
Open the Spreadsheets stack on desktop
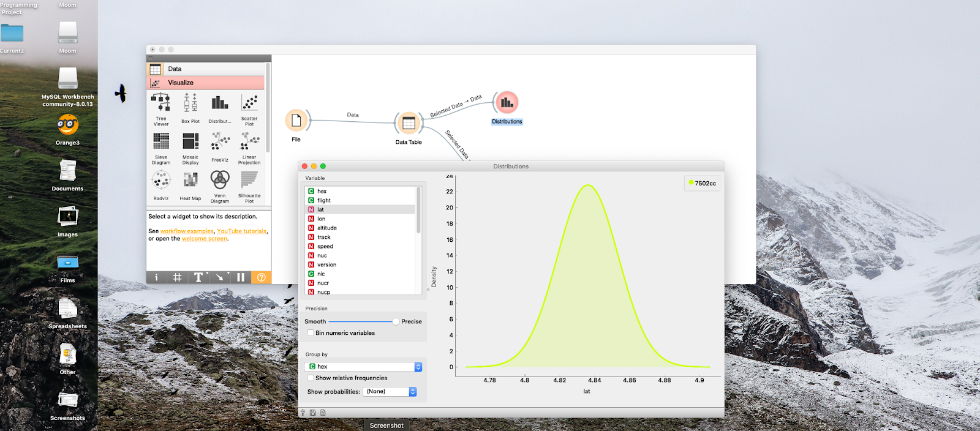pos(67,309)
